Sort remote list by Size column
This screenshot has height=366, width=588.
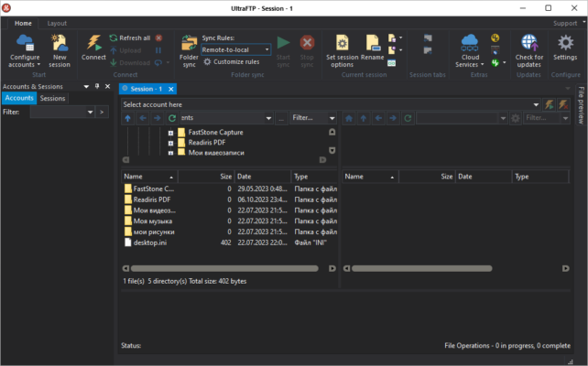pyautogui.click(x=427, y=177)
